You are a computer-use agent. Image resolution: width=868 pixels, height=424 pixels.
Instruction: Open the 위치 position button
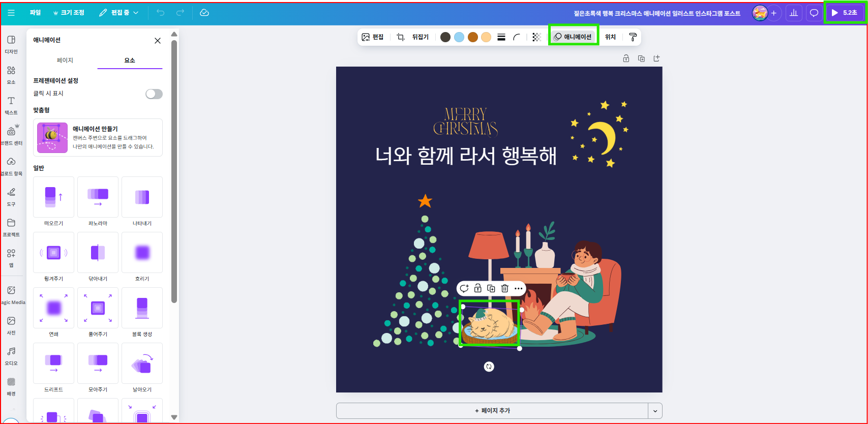(x=610, y=37)
